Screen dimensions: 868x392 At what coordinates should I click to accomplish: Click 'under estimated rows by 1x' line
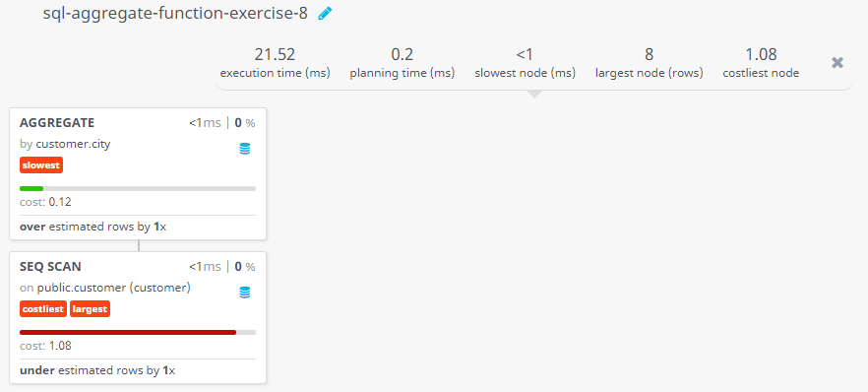pyautogui.click(x=97, y=370)
